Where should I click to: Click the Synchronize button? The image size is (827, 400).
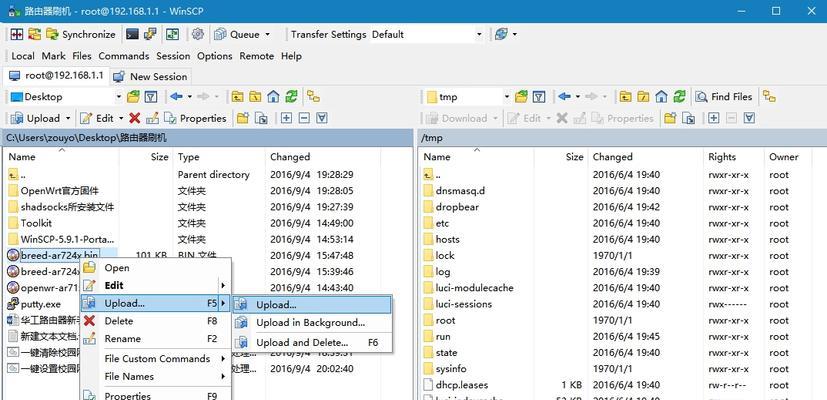coord(81,34)
